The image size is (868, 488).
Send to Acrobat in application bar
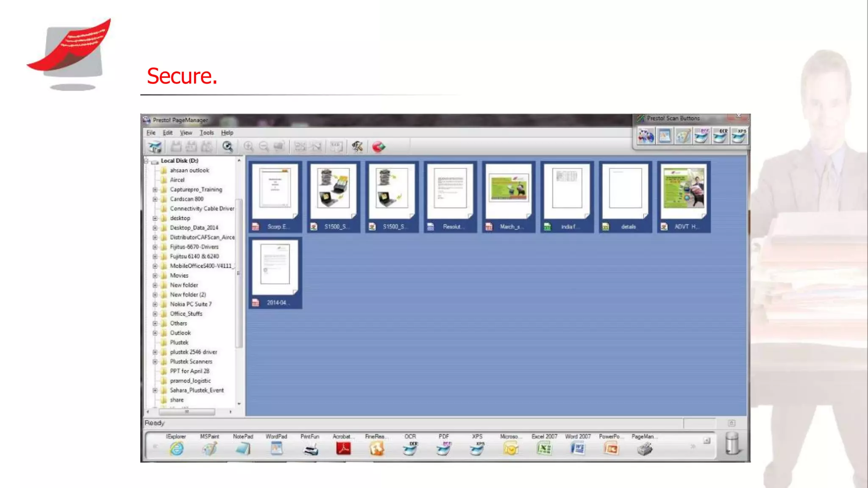(343, 448)
